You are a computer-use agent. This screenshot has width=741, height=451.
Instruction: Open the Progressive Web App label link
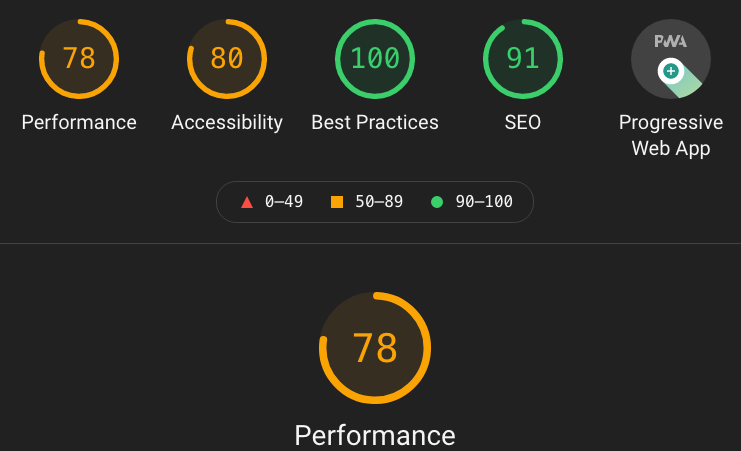(x=671, y=136)
